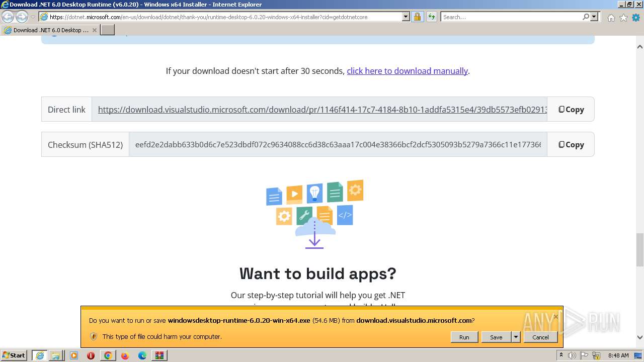Open the IE Tools gear menu

[x=636, y=18]
